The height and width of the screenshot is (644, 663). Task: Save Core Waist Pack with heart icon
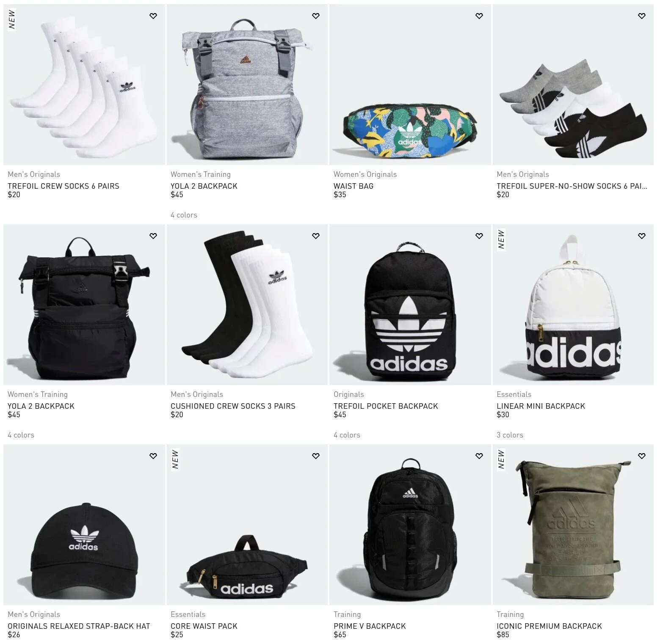[316, 456]
